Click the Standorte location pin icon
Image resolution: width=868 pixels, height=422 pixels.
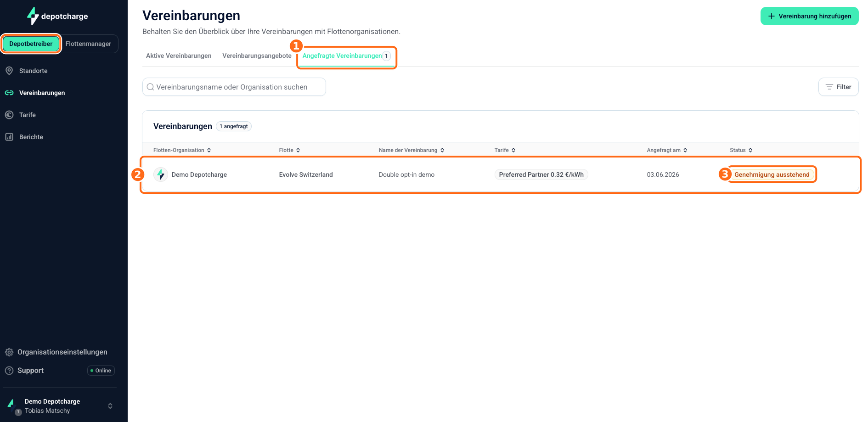click(9, 71)
